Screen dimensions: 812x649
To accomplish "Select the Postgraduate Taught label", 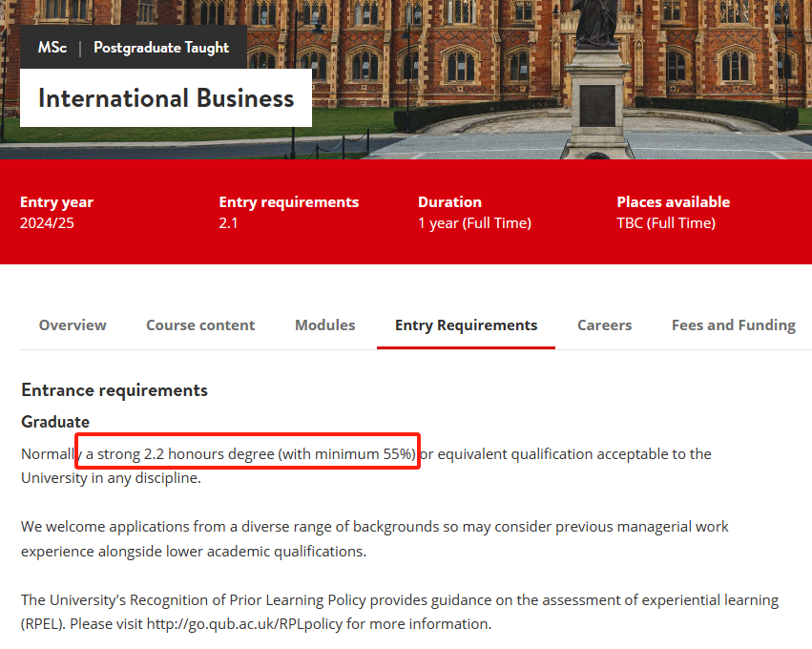I will click(x=161, y=48).
